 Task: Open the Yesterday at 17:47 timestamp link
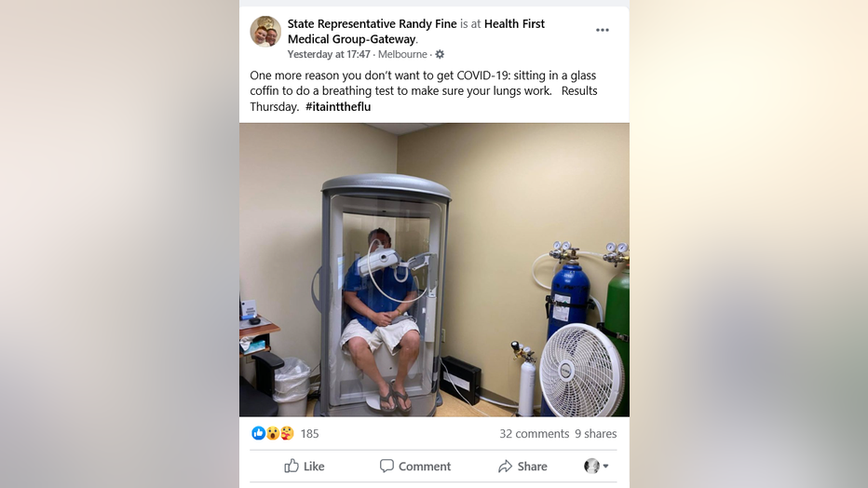tap(329, 54)
